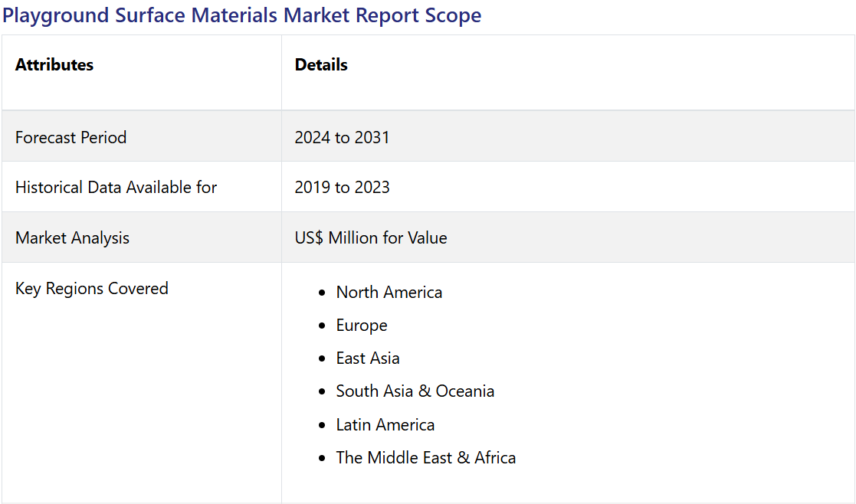Click the Details column header
Viewport: 856px width, 504px height.
[x=321, y=65]
